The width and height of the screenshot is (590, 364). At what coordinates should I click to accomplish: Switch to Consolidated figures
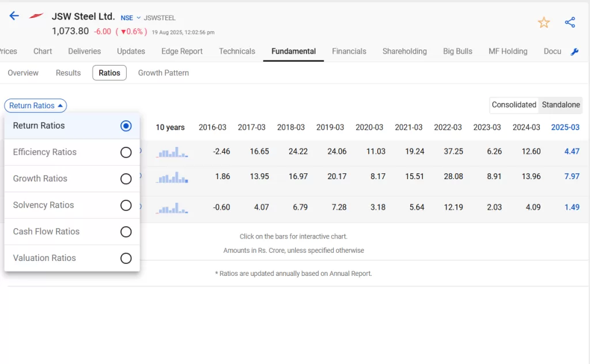(x=513, y=105)
